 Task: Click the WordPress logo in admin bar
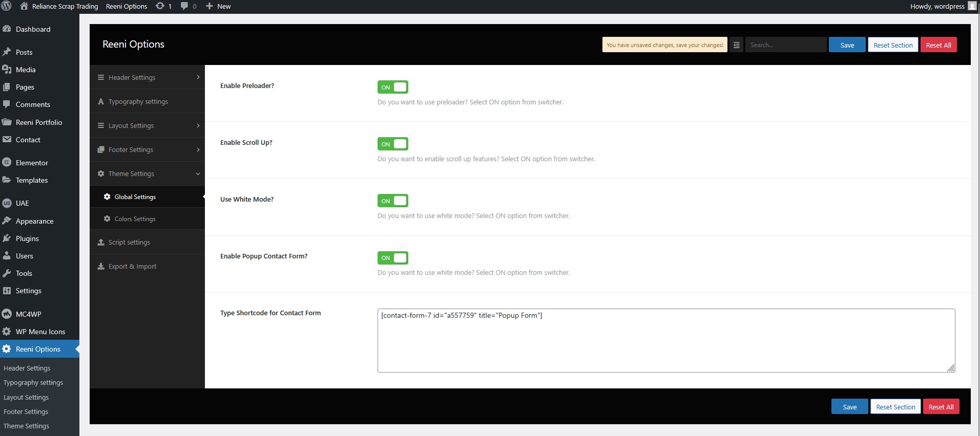click(x=7, y=6)
